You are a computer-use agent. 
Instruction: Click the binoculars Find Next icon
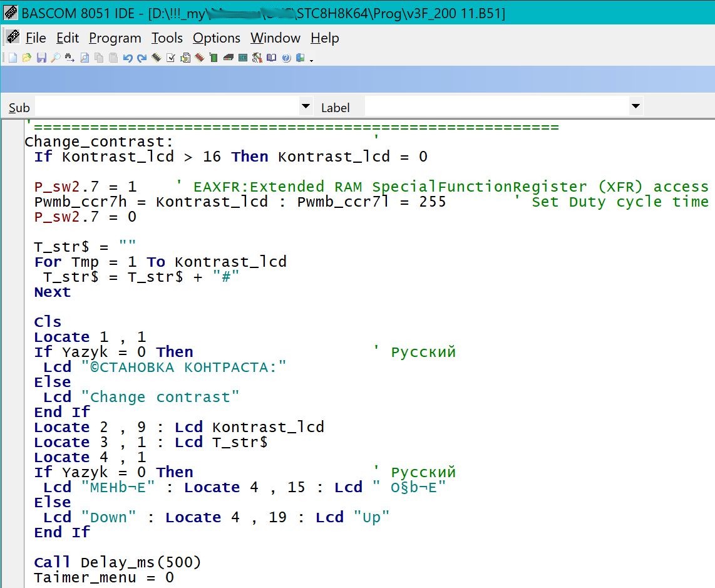point(69,58)
